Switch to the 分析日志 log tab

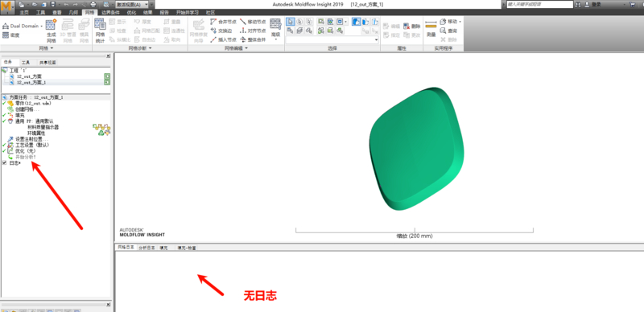(x=147, y=248)
